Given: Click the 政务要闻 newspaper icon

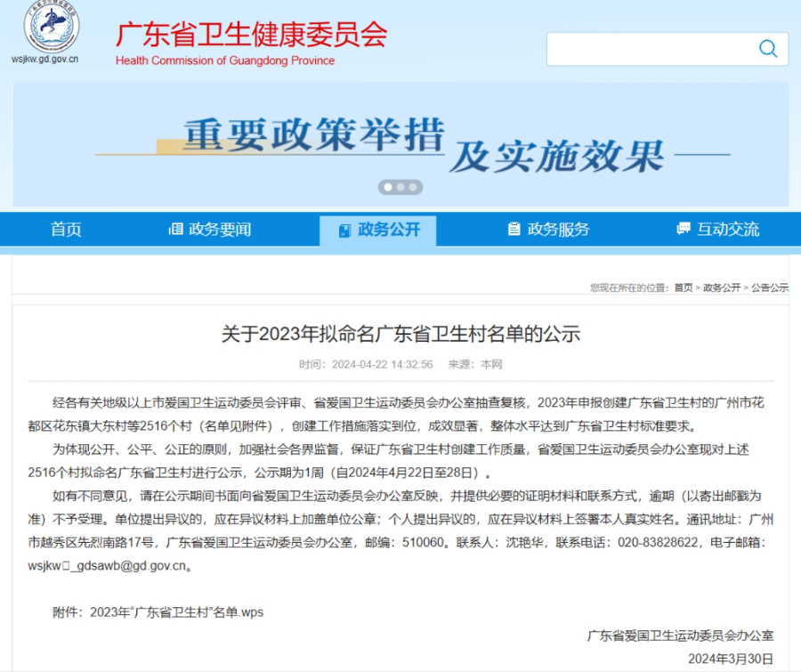Looking at the screenshot, I should pos(176,229).
